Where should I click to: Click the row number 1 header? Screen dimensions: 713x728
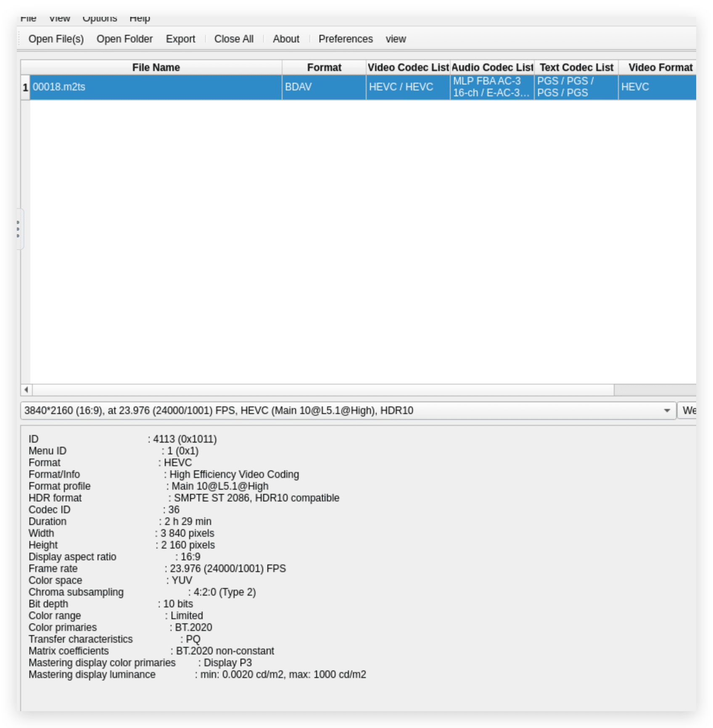(25, 87)
